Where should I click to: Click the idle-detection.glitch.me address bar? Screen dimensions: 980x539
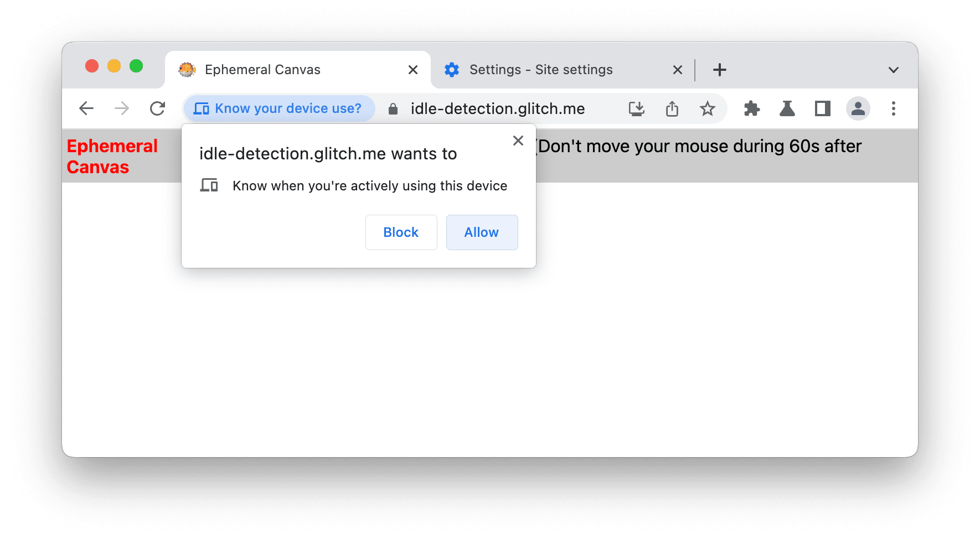497,108
